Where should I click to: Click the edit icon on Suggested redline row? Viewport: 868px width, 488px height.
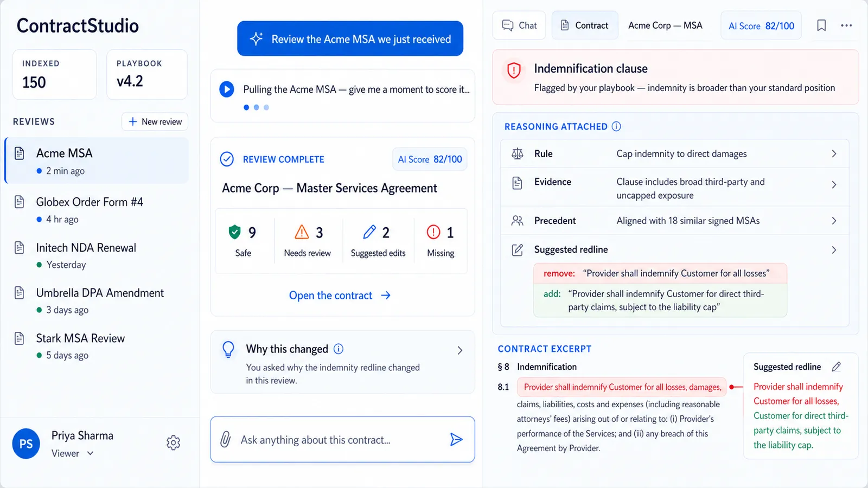518,250
